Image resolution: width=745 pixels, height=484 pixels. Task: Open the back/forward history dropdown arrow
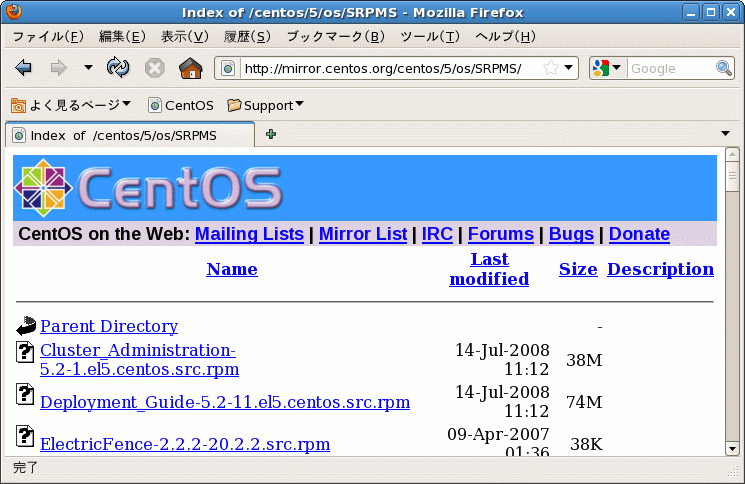pyautogui.click(x=87, y=68)
